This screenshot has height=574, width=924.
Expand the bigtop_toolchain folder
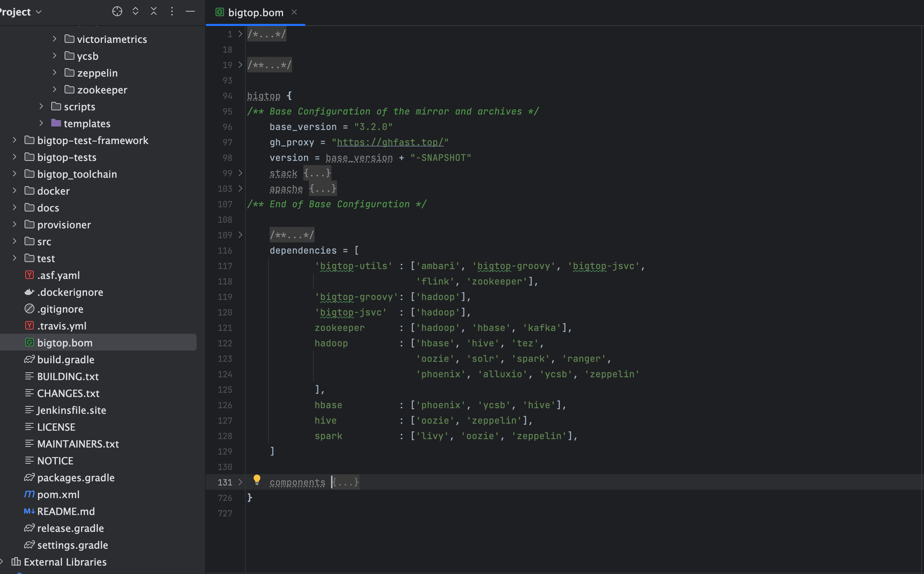pyautogui.click(x=14, y=174)
